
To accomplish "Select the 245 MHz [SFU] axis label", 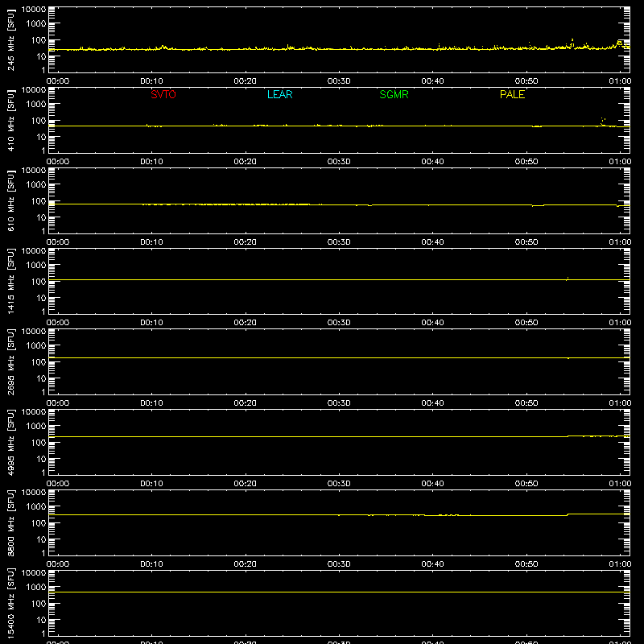I will (10, 39).
